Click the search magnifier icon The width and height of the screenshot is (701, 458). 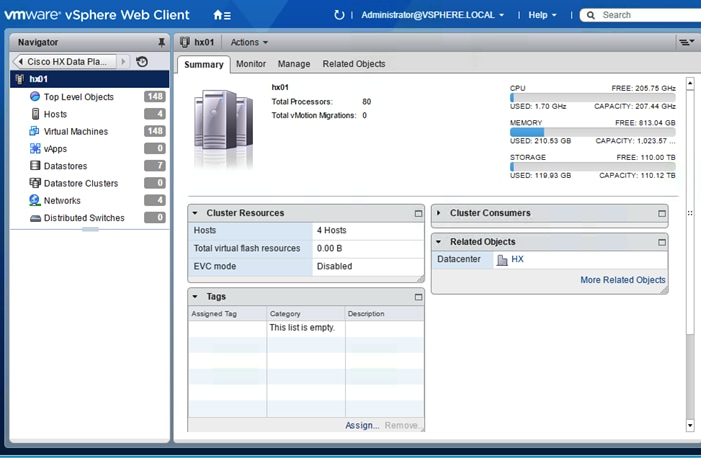coord(591,15)
